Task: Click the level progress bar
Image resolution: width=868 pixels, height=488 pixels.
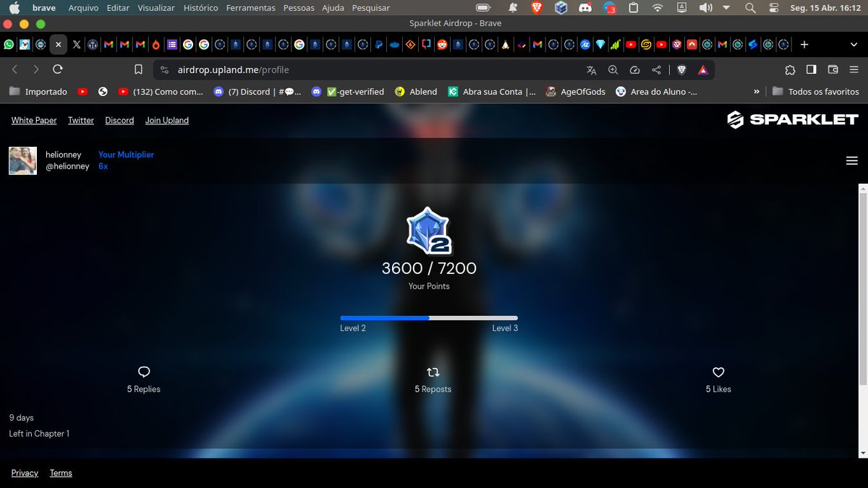Action: [x=429, y=318]
